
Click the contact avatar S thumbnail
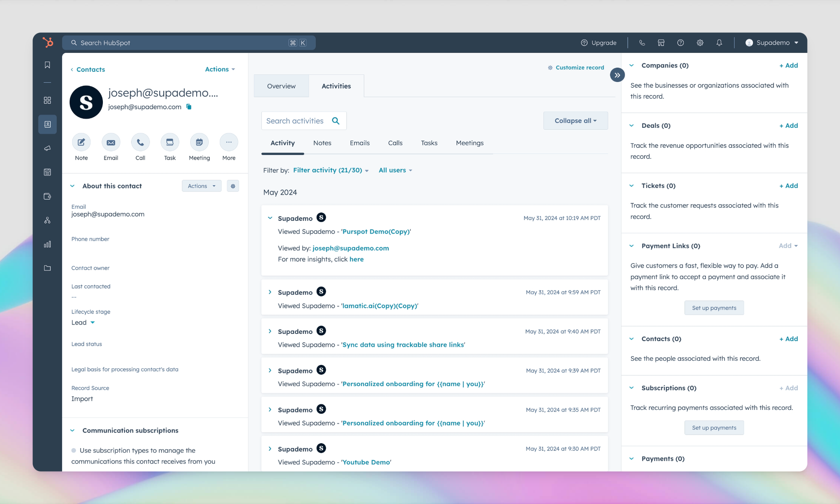[86, 102]
